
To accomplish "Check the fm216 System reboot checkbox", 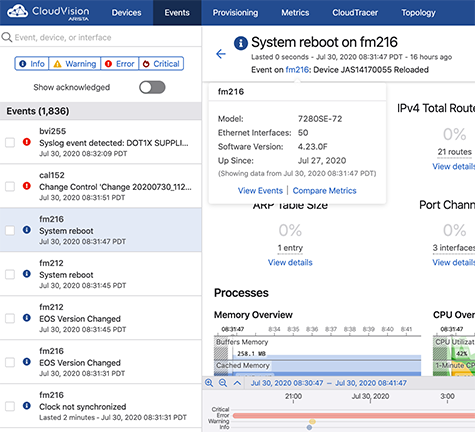I will (10, 230).
